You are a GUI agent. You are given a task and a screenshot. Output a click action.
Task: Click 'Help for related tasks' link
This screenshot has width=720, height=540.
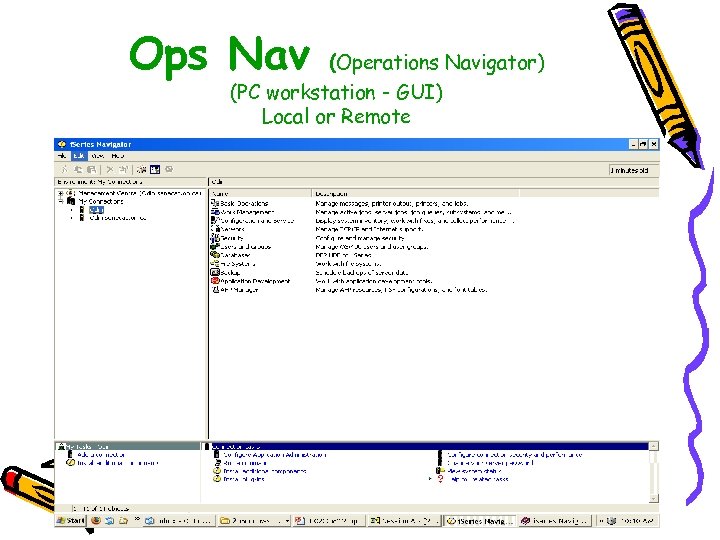point(479,479)
